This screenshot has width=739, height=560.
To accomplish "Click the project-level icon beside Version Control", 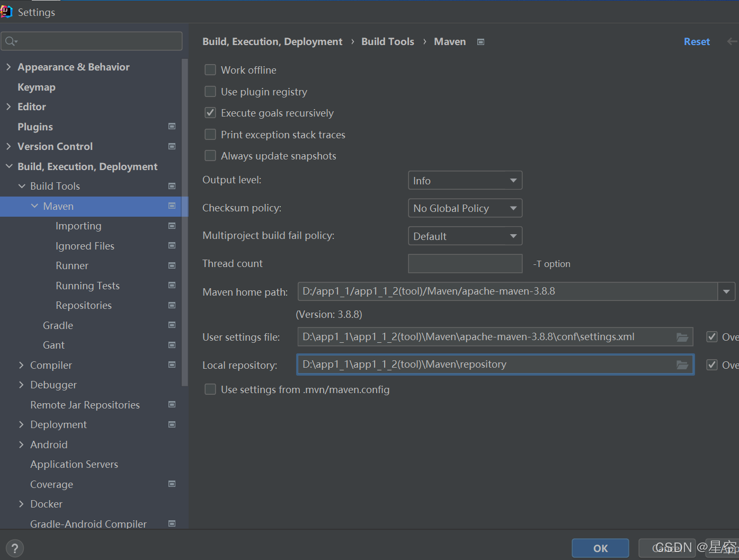I will pyautogui.click(x=172, y=146).
